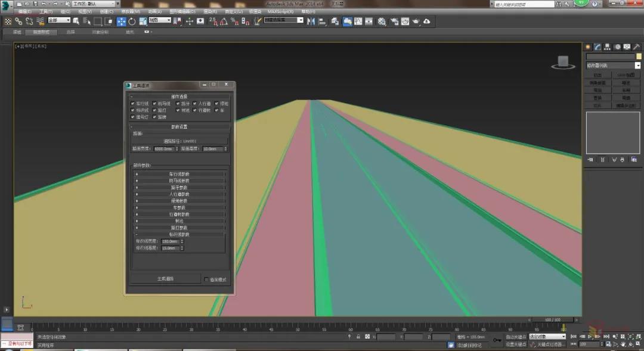Viewport: 644px width, 351px height.
Task: Enable the 场景模式 checkbox
Action: tap(206, 279)
